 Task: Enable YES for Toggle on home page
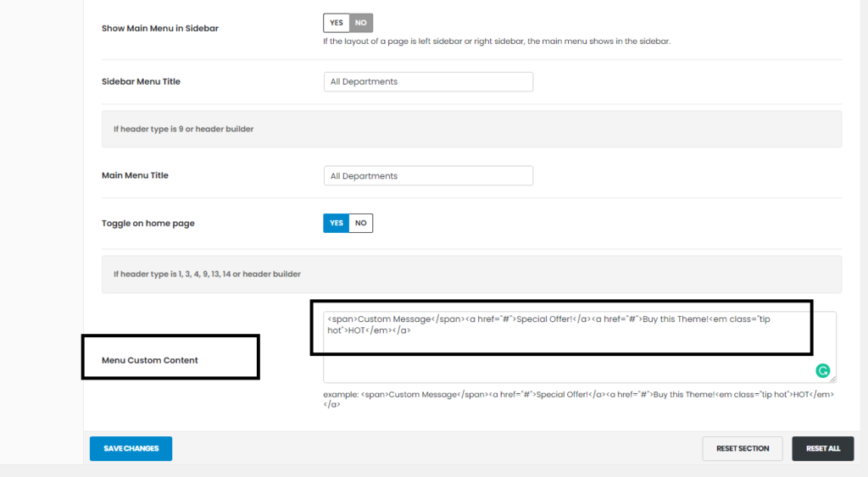click(337, 223)
